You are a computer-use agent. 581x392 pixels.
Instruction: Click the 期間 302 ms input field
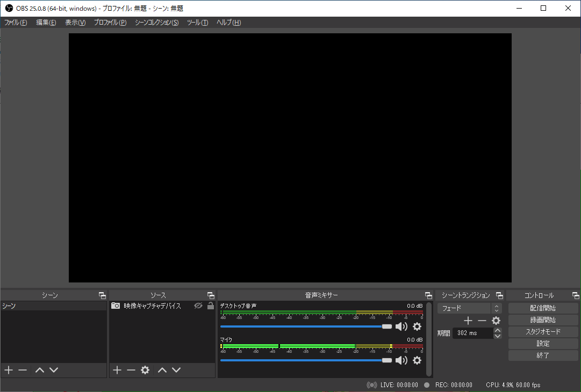pos(473,333)
